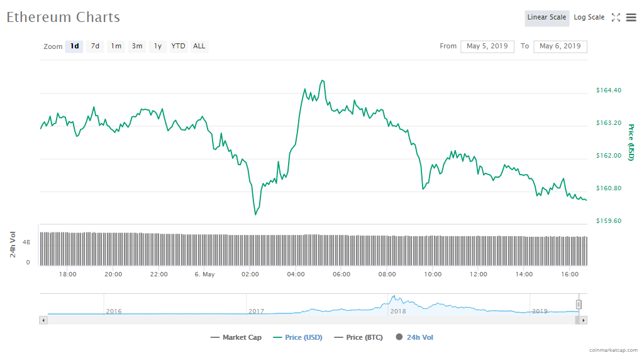The height and width of the screenshot is (358, 644).
Task: Choose the YTD zoom option
Action: click(179, 46)
